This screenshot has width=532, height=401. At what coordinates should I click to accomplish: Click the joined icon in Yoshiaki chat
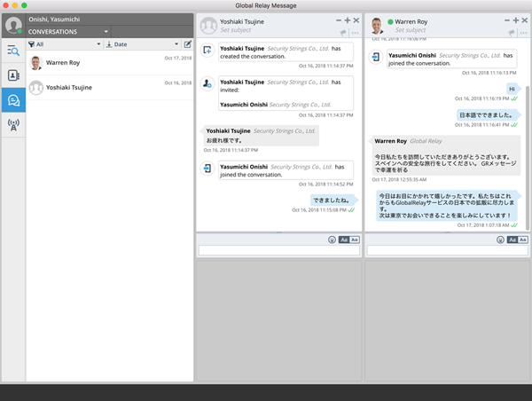point(207,169)
